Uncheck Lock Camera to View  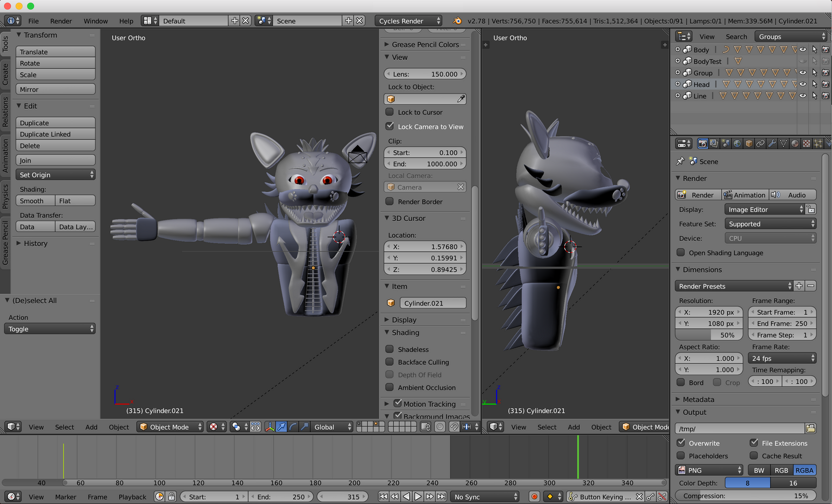[389, 126]
